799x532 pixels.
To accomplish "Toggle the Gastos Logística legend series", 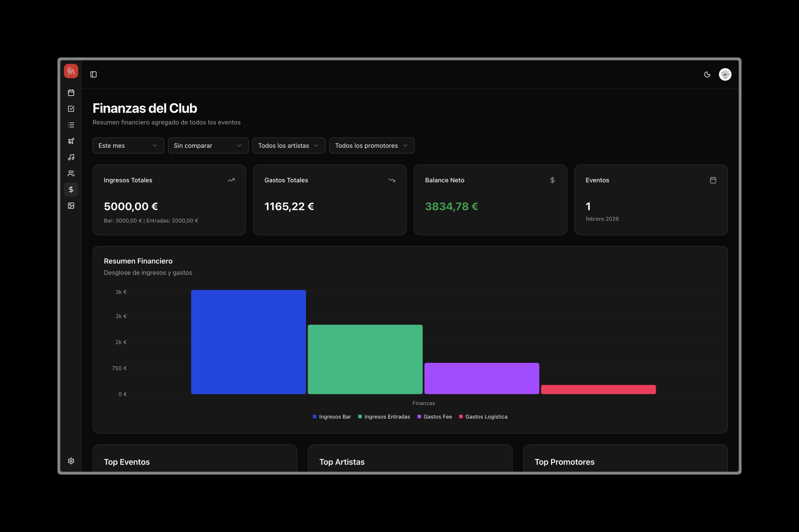I will 483,417.
